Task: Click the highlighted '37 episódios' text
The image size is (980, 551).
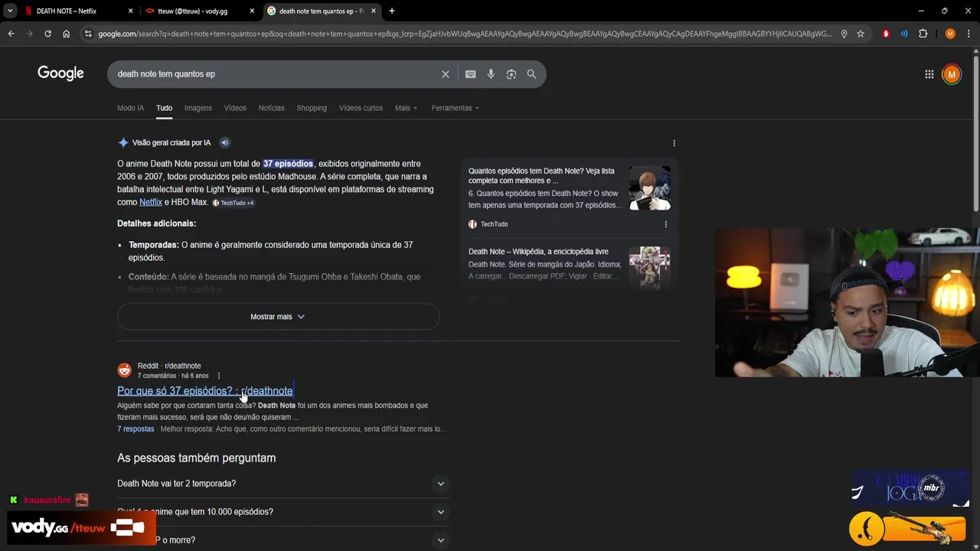Action: [288, 164]
